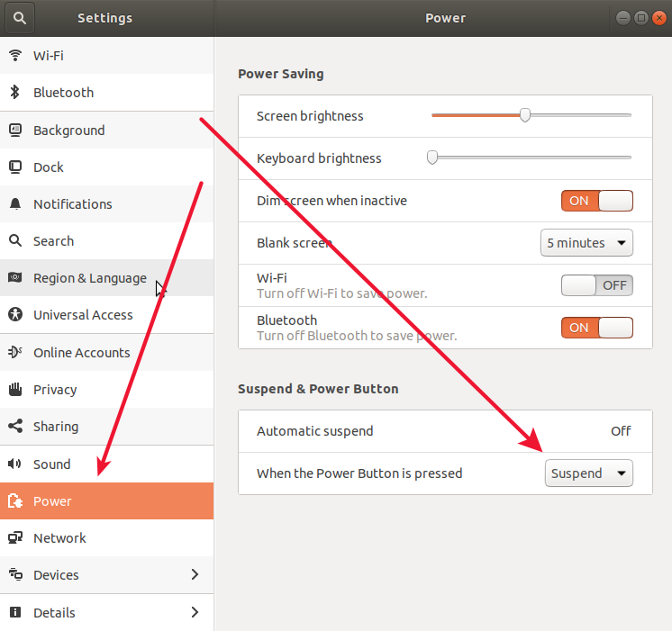The width and height of the screenshot is (672, 631).
Task: Expand the Devices submenu chevron
Action: click(x=195, y=574)
